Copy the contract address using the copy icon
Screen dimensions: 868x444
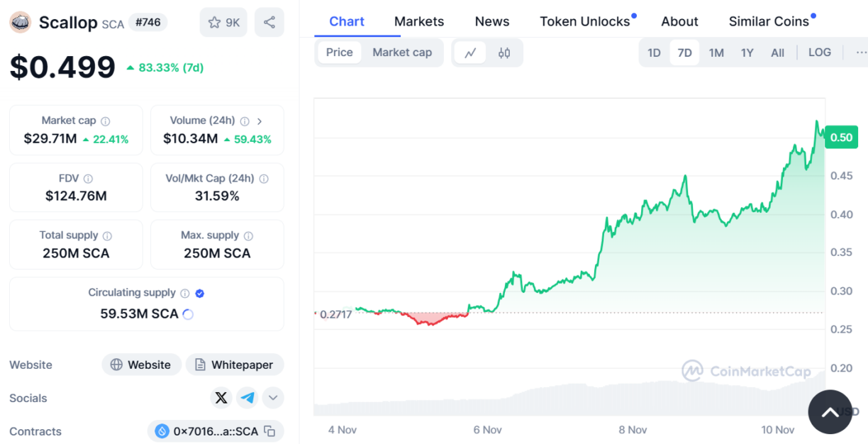[x=272, y=431]
